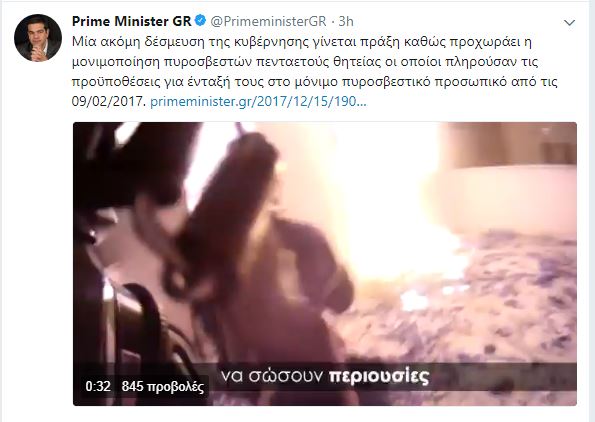The height and width of the screenshot is (422, 595).
Task: Open the Prime Minister GR profile avatar
Action: click(x=38, y=38)
